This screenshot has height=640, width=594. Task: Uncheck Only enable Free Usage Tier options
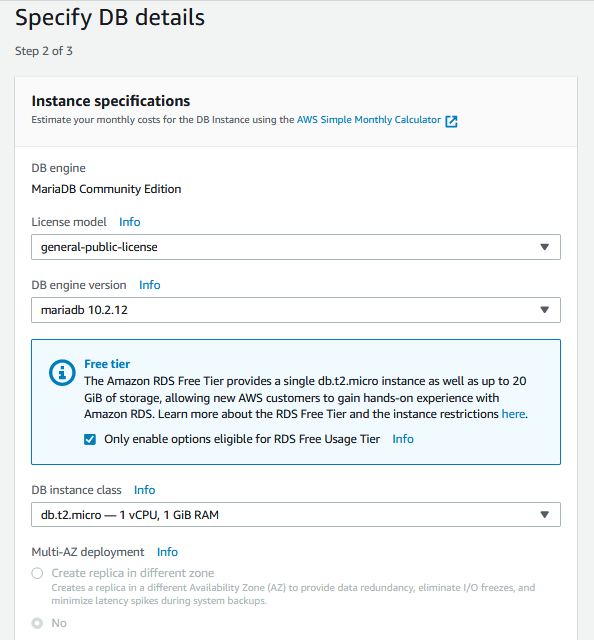pos(90,439)
